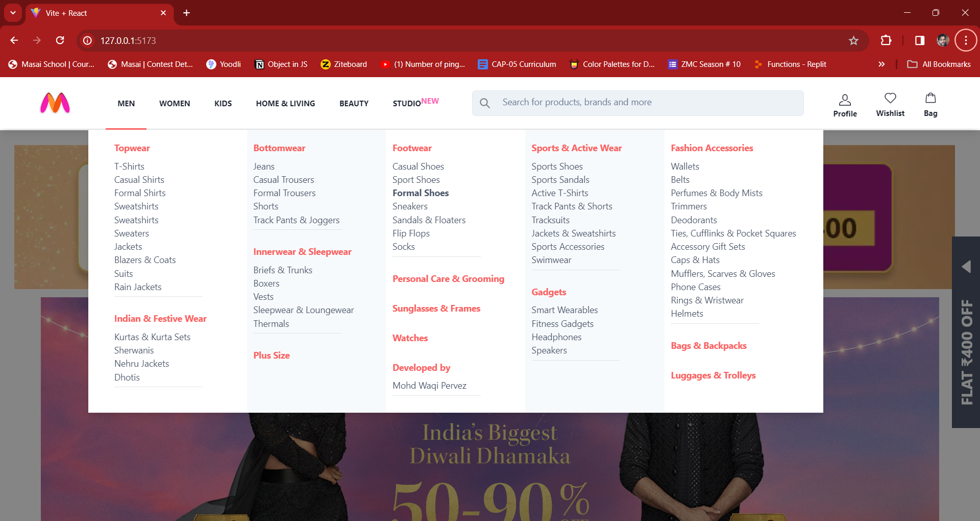Open the Ziteboard bookmark

coord(344,64)
